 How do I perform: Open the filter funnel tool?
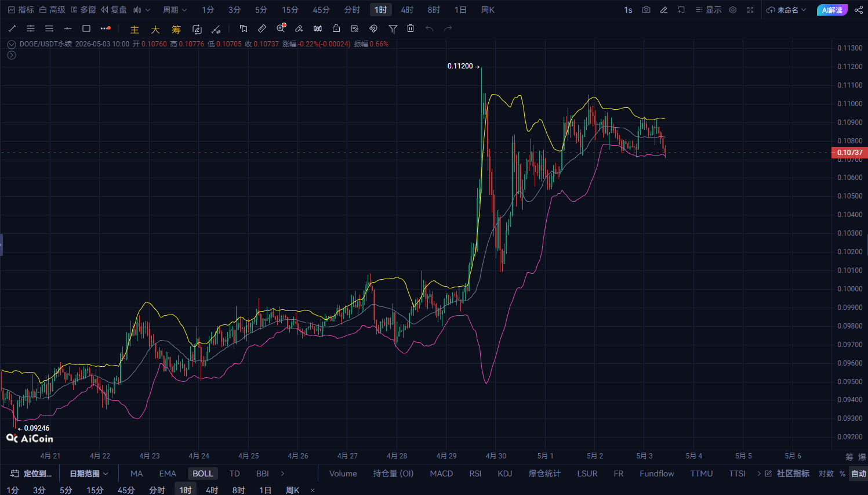(x=393, y=28)
